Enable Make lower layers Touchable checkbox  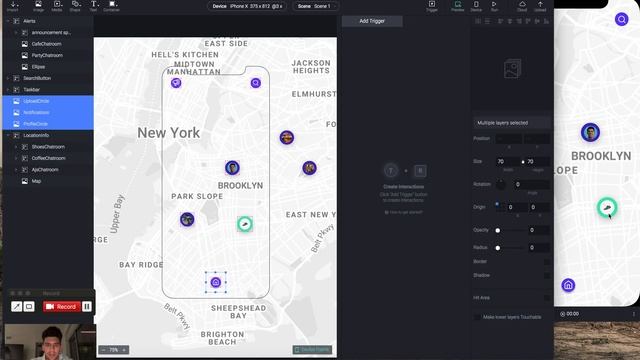[477, 317]
